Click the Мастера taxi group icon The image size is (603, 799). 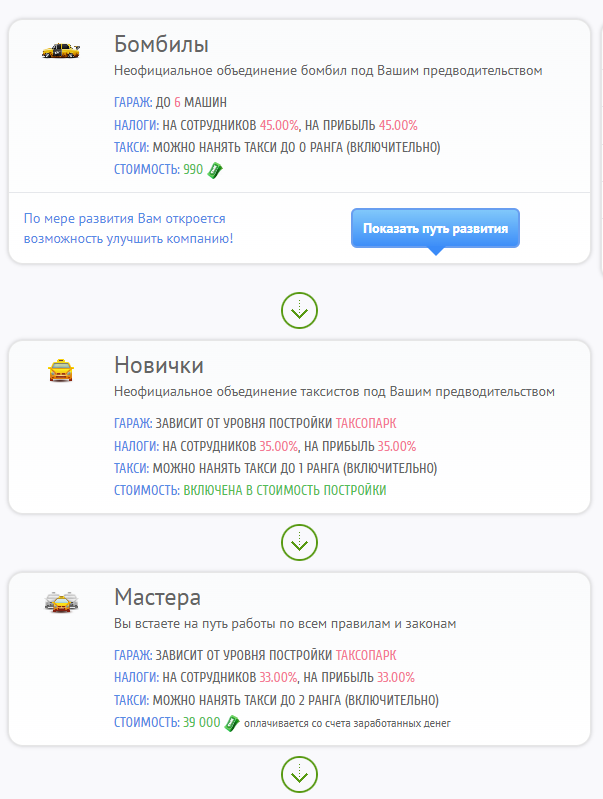point(61,602)
